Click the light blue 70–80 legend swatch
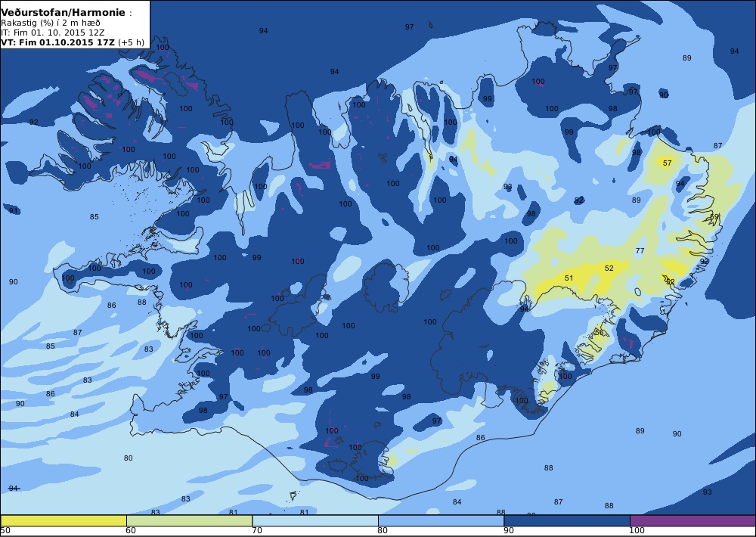This screenshot has height=537, width=756. [x=315, y=520]
